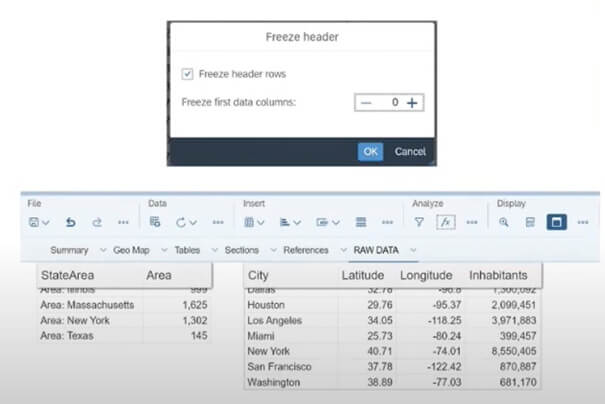Toggle the Freeze header rows checkbox
This screenshot has width=605, height=404.
(x=187, y=74)
